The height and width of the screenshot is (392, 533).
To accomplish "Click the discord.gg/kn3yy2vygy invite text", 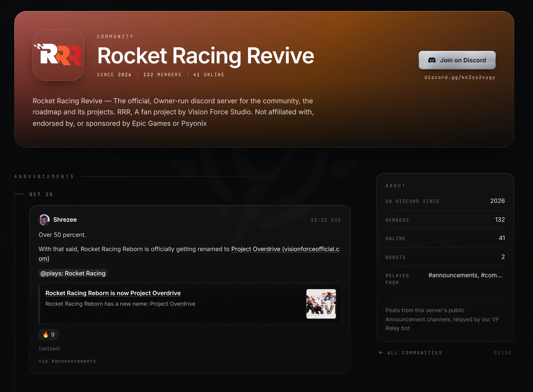I will point(460,77).
